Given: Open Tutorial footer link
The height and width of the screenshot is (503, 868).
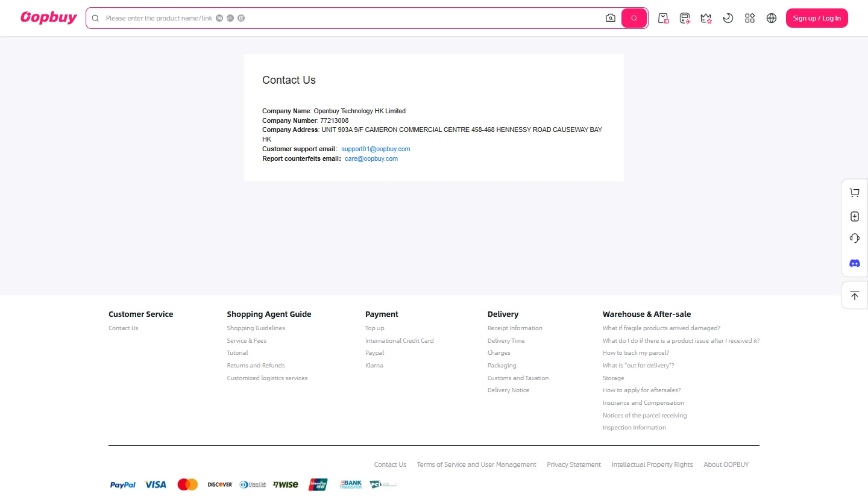Looking at the screenshot, I should tap(237, 353).
